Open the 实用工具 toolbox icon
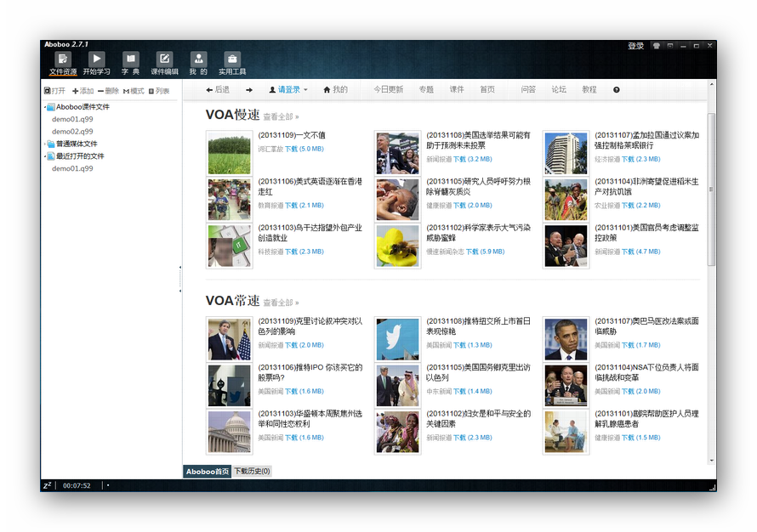Viewport: 757px width, 532px height. 232,64
